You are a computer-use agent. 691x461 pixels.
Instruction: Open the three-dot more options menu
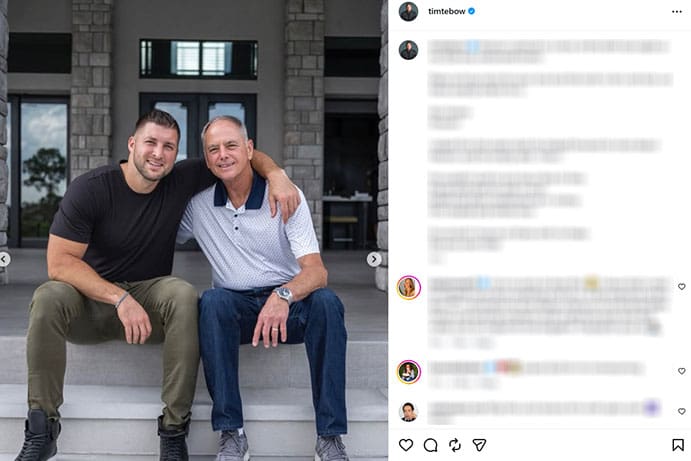pos(677,11)
